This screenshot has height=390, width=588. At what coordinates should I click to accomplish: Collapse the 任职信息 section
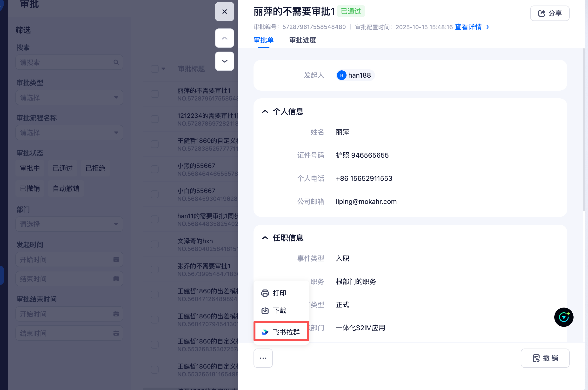coord(265,238)
